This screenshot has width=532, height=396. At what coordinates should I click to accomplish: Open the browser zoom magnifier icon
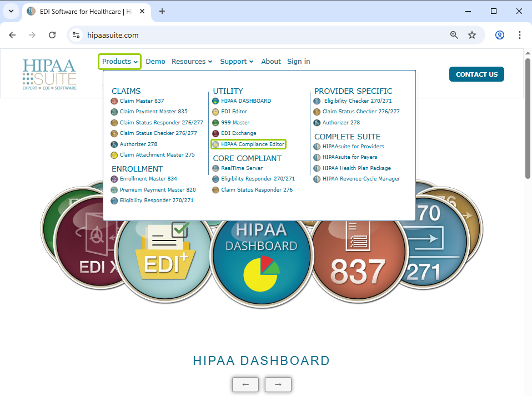click(x=454, y=35)
